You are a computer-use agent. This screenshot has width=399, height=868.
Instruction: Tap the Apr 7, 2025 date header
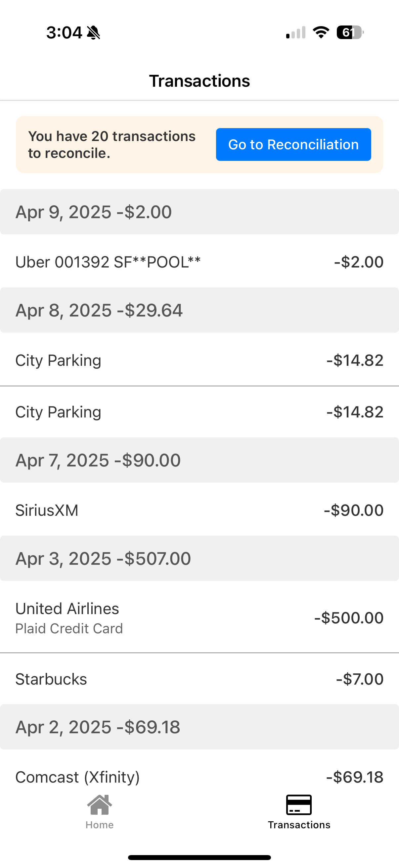click(199, 460)
